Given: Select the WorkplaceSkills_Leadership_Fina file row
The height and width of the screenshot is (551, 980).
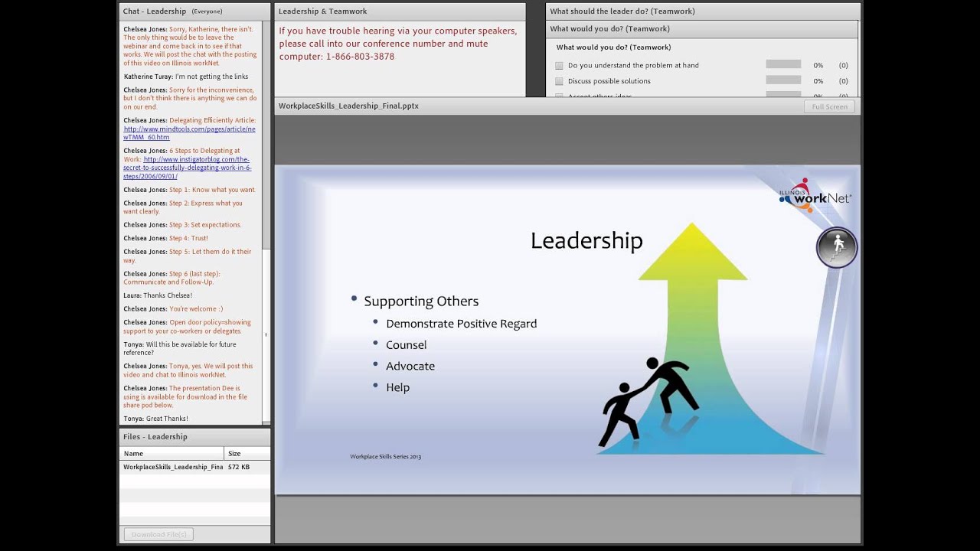Looking at the screenshot, I should [194, 467].
